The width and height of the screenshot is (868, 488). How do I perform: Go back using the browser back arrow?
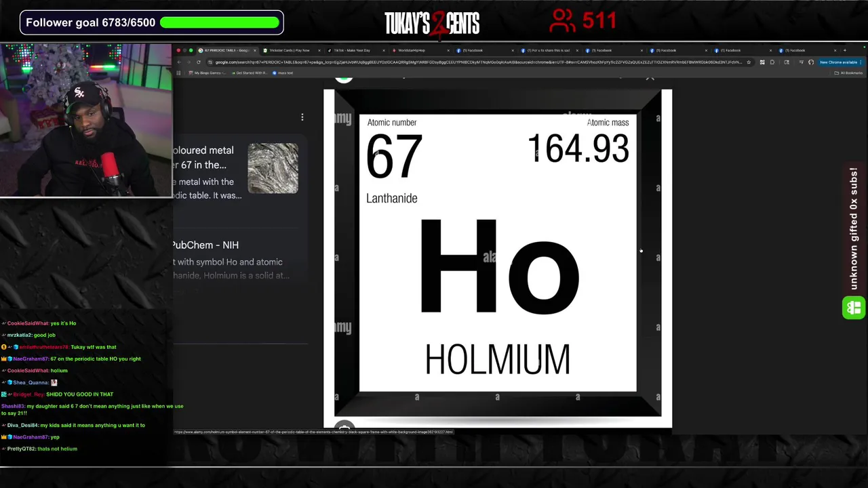click(180, 62)
